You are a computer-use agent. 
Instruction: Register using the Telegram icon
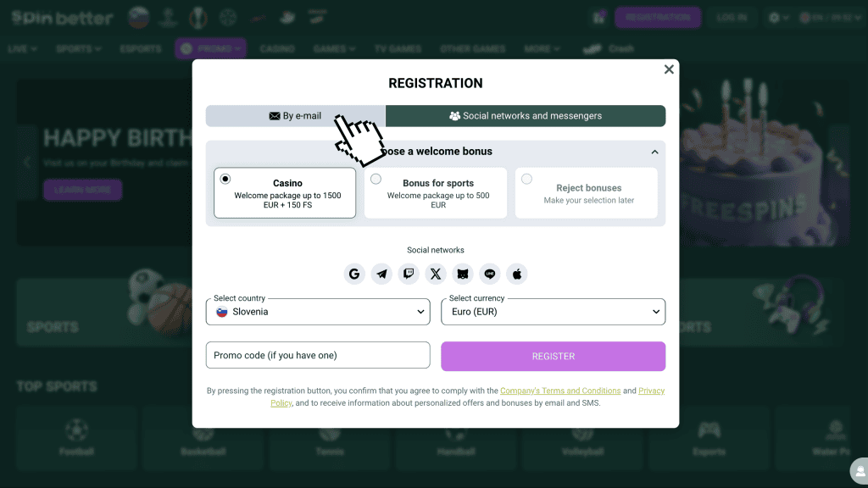click(381, 274)
